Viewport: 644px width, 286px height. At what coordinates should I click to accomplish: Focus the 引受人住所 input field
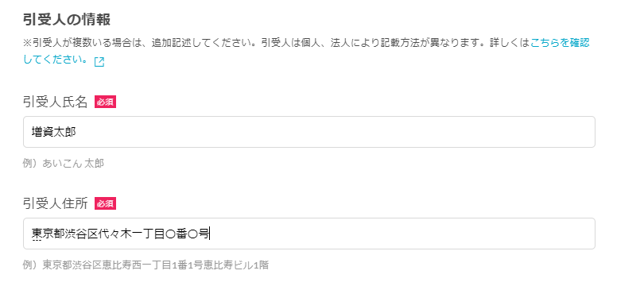click(x=308, y=234)
